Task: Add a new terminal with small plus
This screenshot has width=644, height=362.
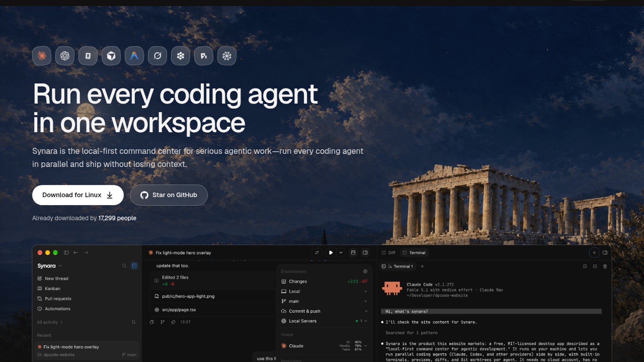Action: (x=422, y=266)
